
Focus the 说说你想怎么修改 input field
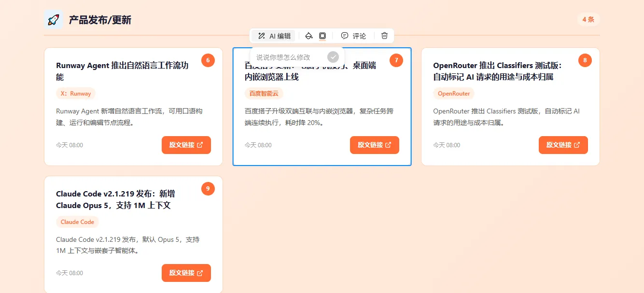[x=290, y=57]
